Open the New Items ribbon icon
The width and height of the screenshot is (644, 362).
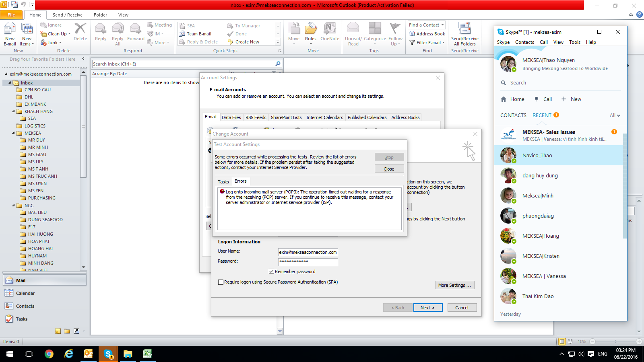click(x=27, y=34)
